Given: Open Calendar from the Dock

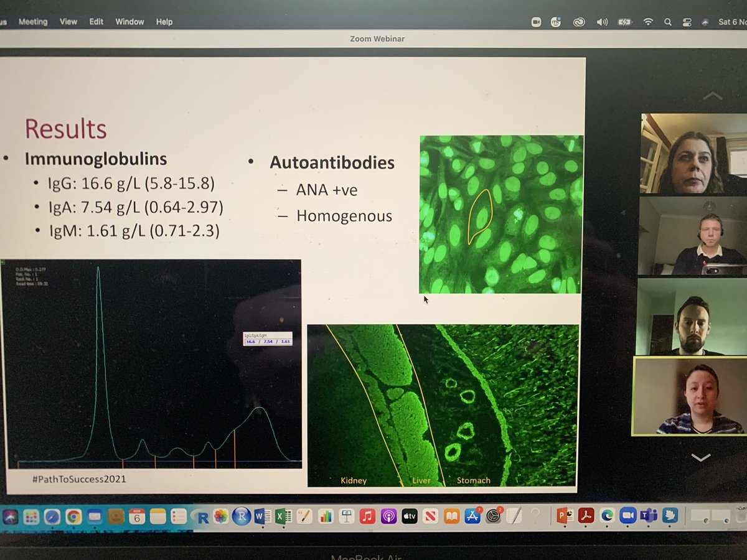Looking at the screenshot, I should (x=137, y=516).
